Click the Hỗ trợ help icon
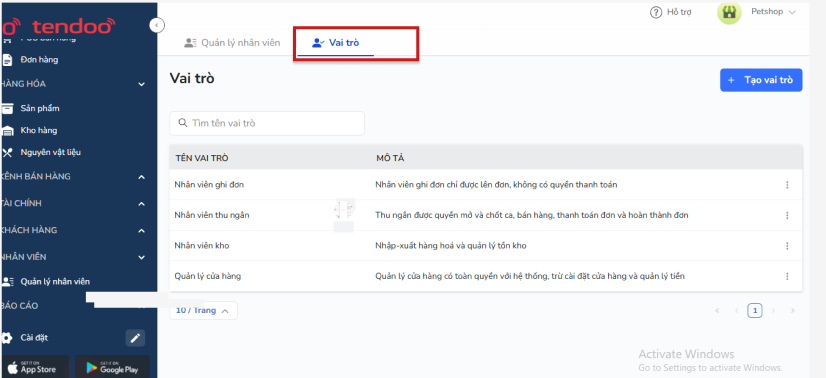The height and width of the screenshot is (378, 826). point(656,12)
